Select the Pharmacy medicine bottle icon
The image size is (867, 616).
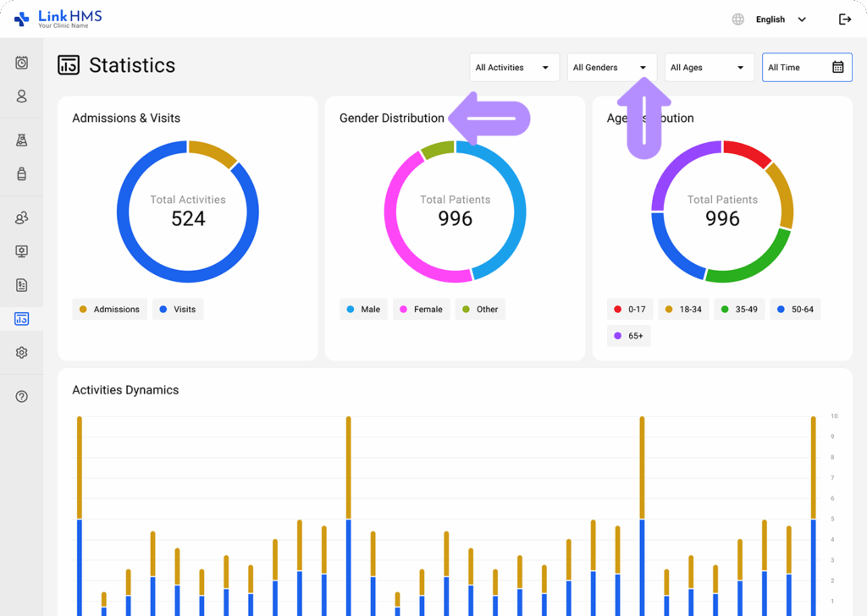pos(20,173)
